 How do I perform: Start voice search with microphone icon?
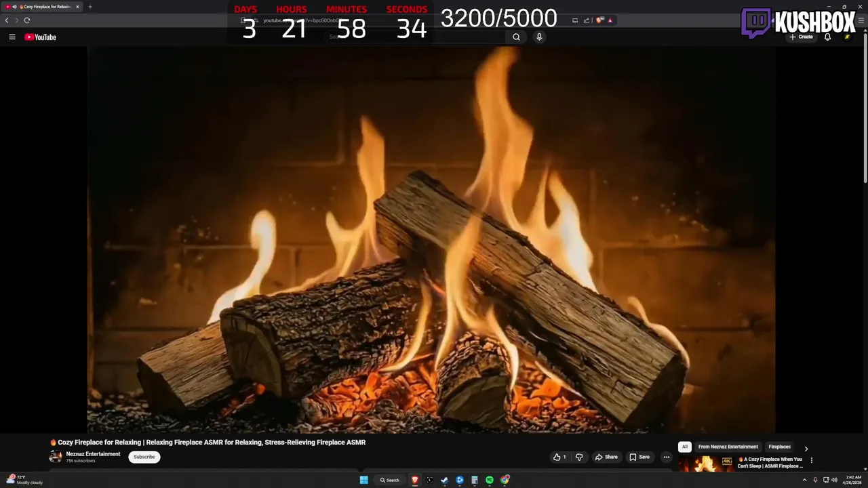point(539,37)
